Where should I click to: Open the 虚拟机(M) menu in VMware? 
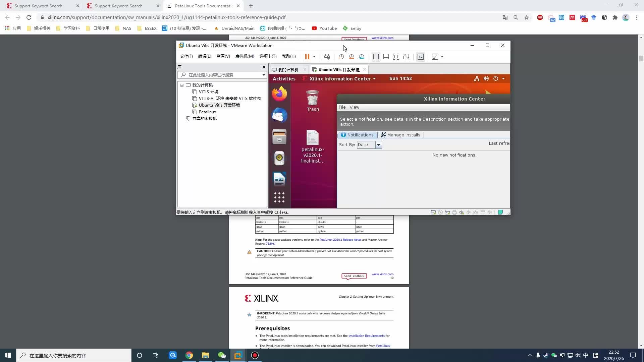pyautogui.click(x=245, y=56)
